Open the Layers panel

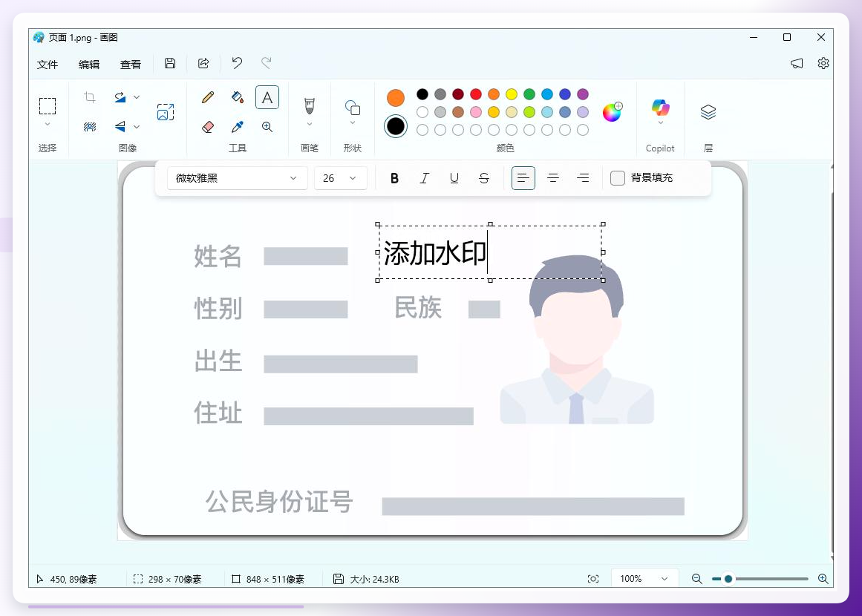708,112
